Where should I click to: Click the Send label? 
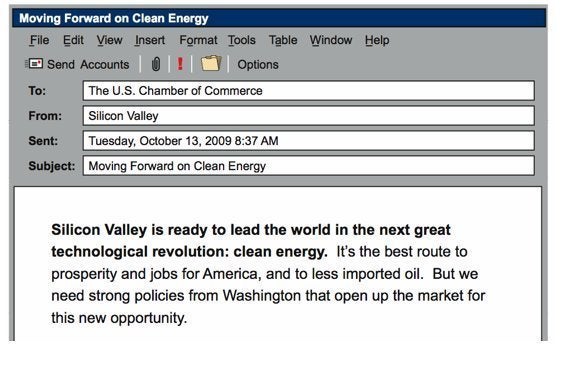61,65
